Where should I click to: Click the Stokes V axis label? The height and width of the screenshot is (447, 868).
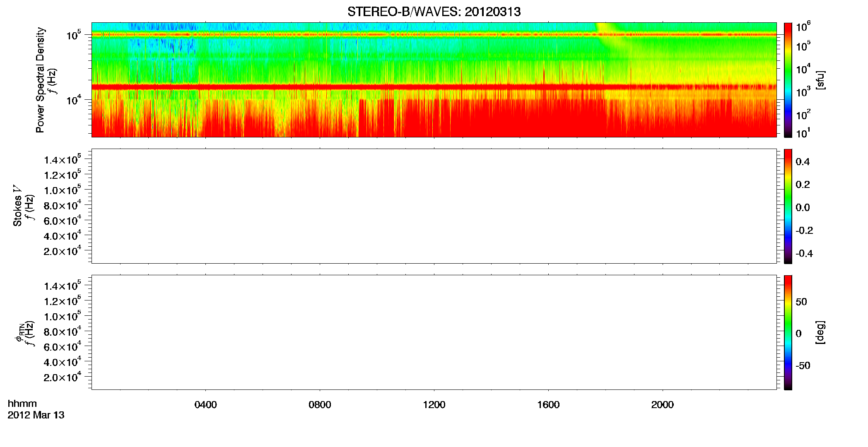point(17,206)
